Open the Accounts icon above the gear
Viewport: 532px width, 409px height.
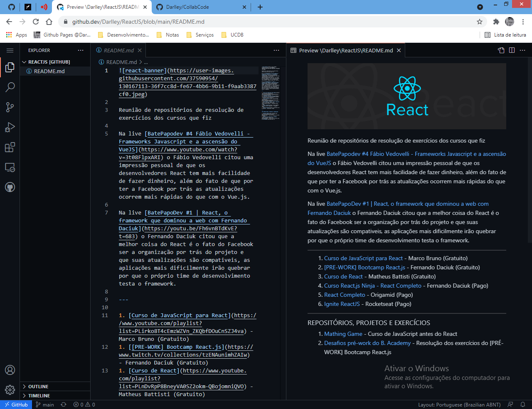tap(10, 370)
